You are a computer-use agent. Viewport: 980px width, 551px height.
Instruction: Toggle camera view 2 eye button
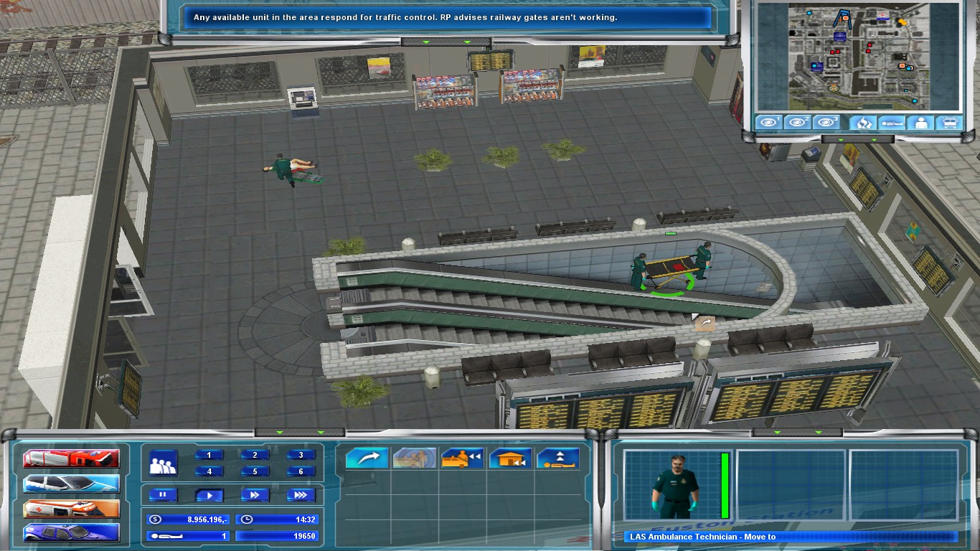point(798,123)
